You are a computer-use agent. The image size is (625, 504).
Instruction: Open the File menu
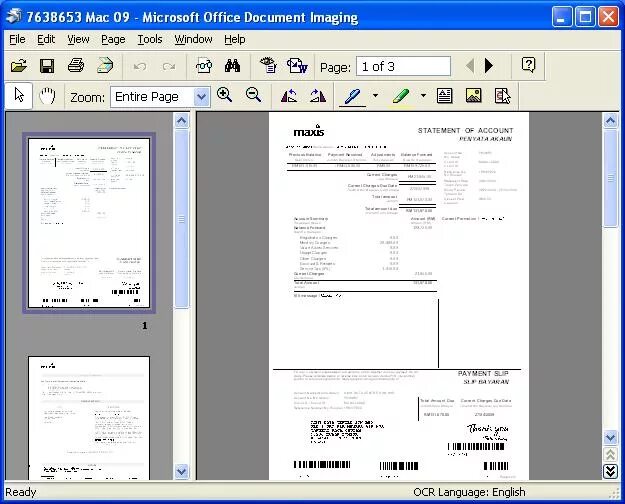click(17, 39)
